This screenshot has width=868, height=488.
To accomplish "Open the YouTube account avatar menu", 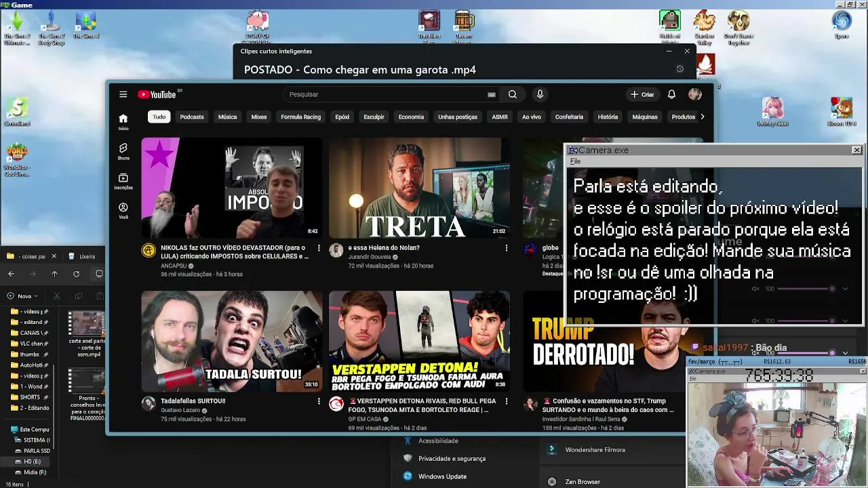I will [695, 94].
